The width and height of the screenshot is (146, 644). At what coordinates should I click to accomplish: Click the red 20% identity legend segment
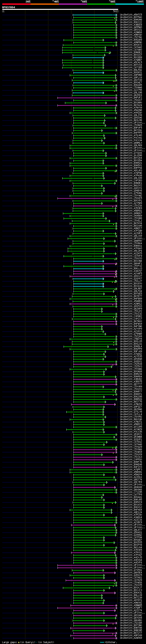click(x=16, y=4)
